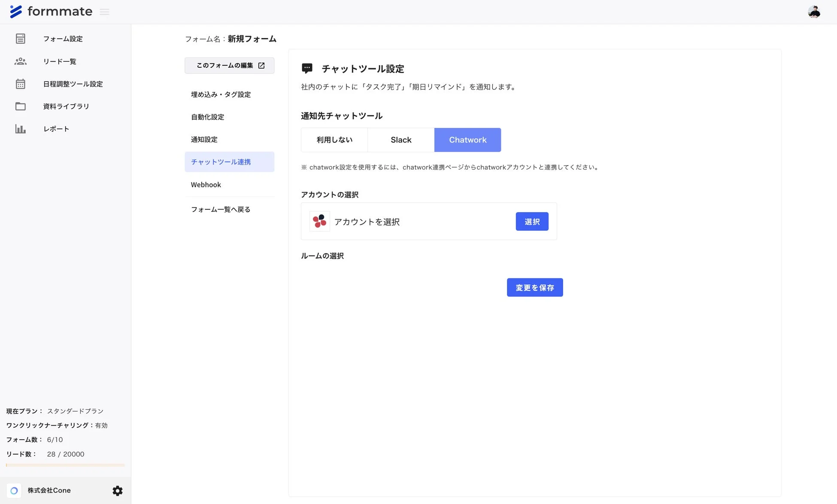Open settings with the gear icon
Image resolution: width=837 pixels, height=504 pixels.
117,490
